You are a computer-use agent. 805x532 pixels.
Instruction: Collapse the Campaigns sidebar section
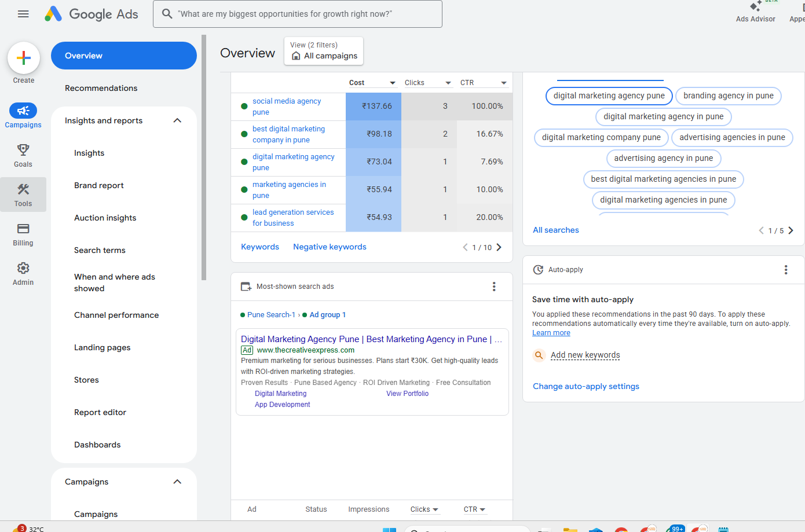[177, 482]
